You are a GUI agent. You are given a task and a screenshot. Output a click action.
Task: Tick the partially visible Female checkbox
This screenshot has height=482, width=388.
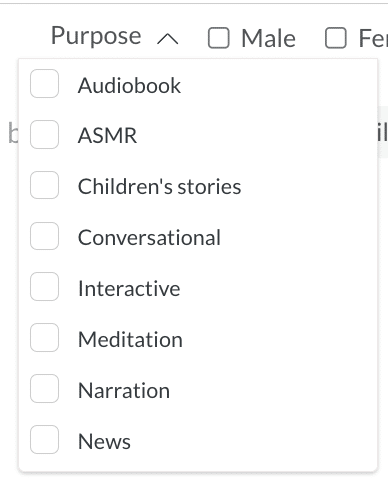(x=336, y=38)
